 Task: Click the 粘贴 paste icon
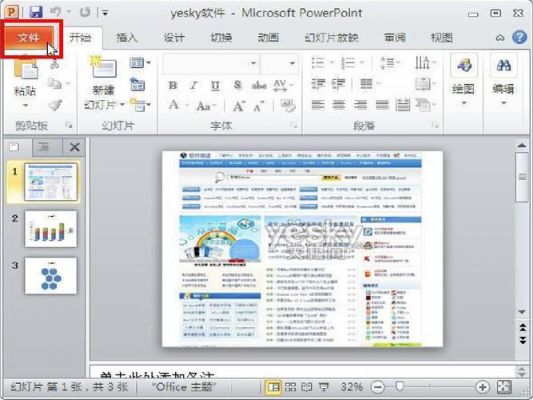(x=25, y=69)
